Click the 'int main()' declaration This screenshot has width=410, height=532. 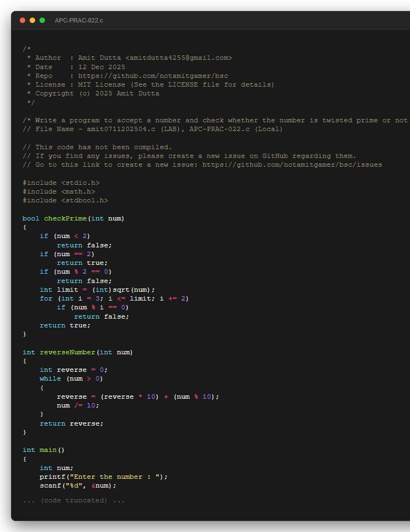[43, 450]
